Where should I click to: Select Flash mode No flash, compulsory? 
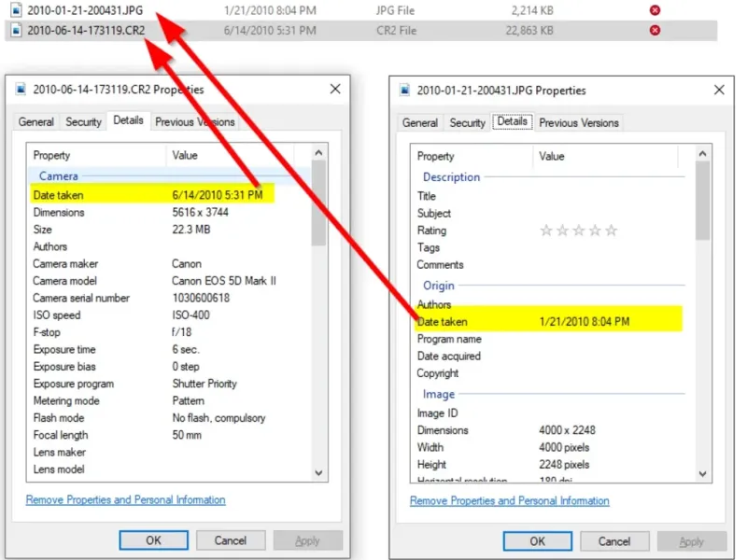[x=218, y=418]
